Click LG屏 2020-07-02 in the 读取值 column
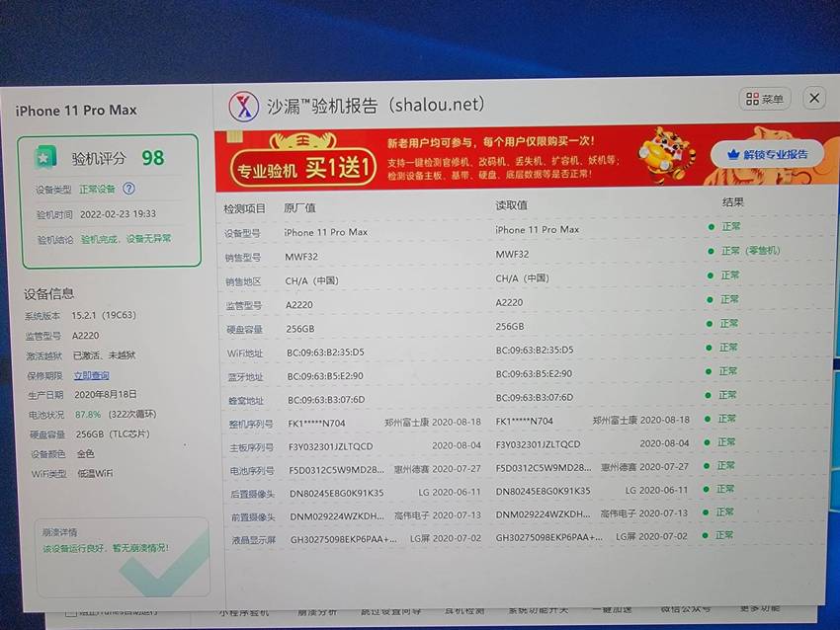840x630 pixels. coord(651,536)
